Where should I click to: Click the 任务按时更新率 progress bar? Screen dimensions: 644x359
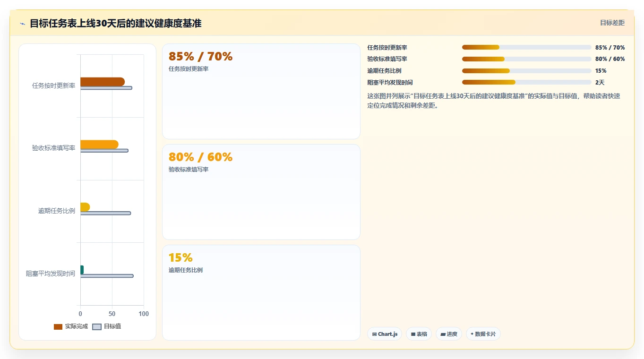tap(527, 47)
